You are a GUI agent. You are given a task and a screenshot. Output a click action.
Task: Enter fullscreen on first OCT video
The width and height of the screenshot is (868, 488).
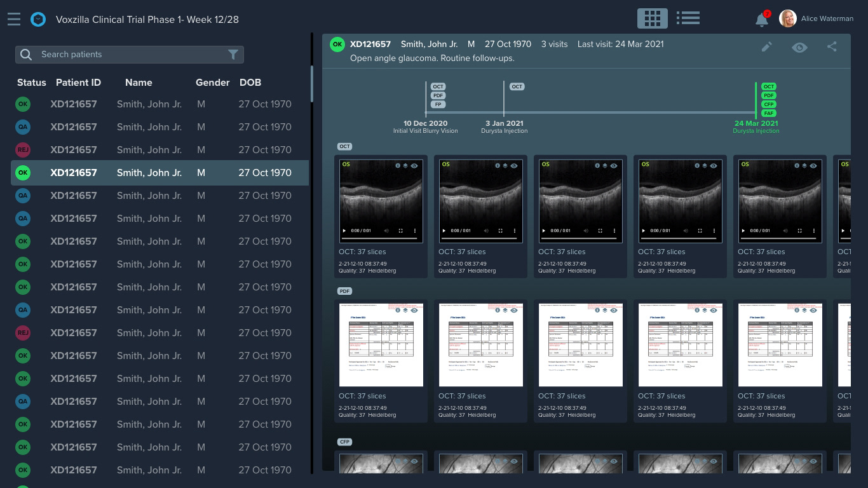click(400, 231)
